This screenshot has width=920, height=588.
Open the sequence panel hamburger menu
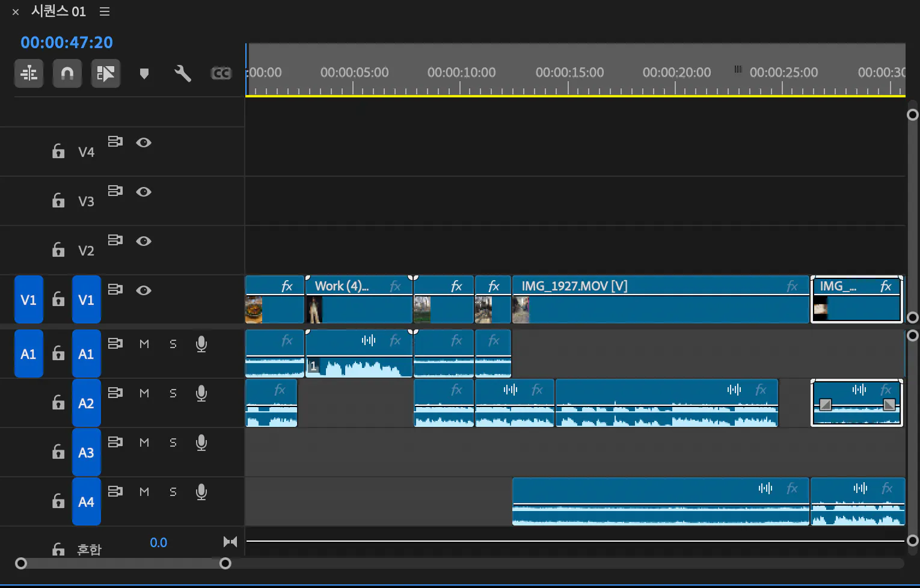(105, 11)
